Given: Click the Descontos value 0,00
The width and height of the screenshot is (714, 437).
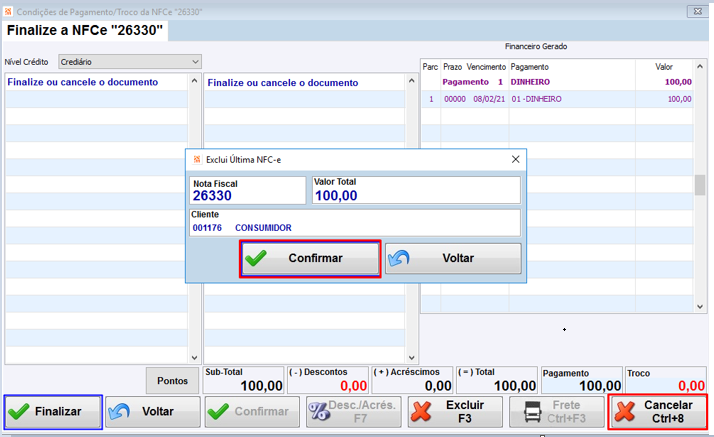Looking at the screenshot, I should pyautogui.click(x=353, y=386).
